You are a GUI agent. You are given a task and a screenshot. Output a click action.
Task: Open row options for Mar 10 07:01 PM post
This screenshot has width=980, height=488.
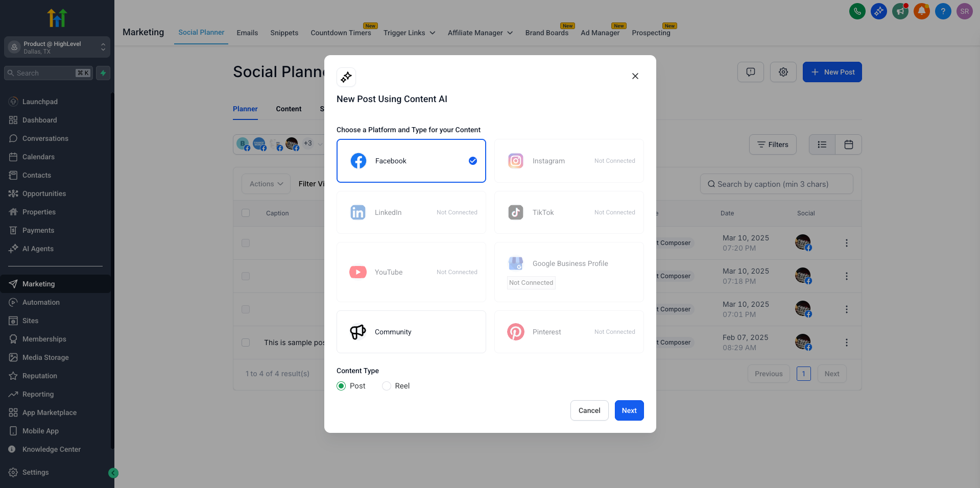click(847, 309)
